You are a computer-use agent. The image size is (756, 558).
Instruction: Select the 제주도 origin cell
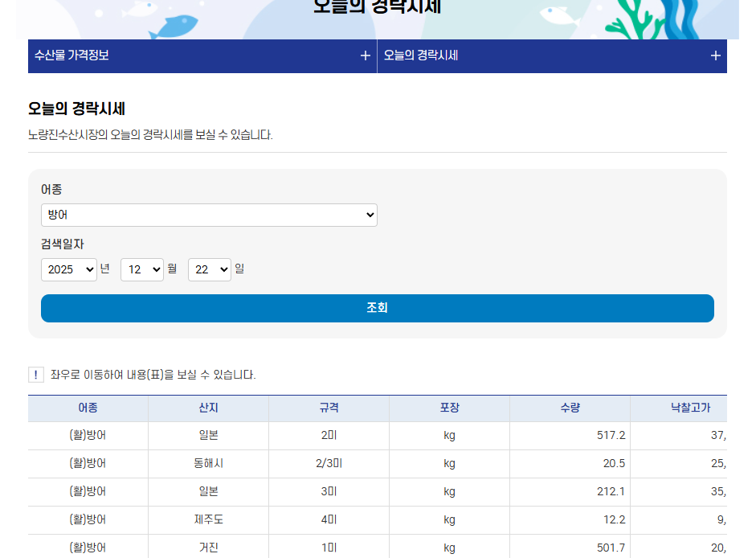[x=208, y=519]
